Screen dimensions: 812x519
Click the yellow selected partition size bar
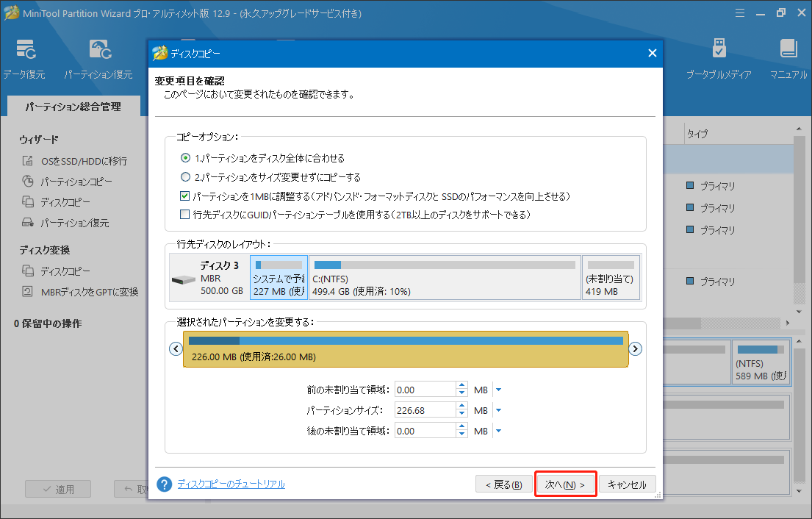click(x=406, y=349)
